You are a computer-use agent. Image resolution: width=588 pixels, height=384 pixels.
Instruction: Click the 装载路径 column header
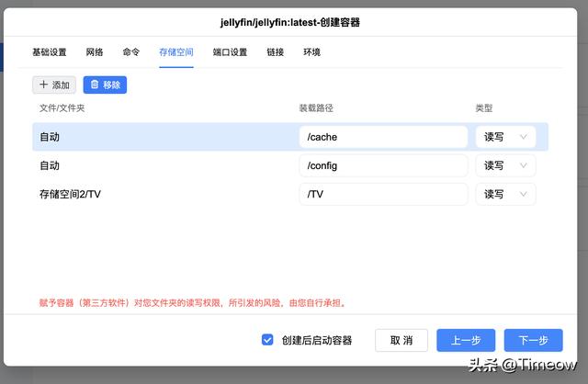(316, 108)
